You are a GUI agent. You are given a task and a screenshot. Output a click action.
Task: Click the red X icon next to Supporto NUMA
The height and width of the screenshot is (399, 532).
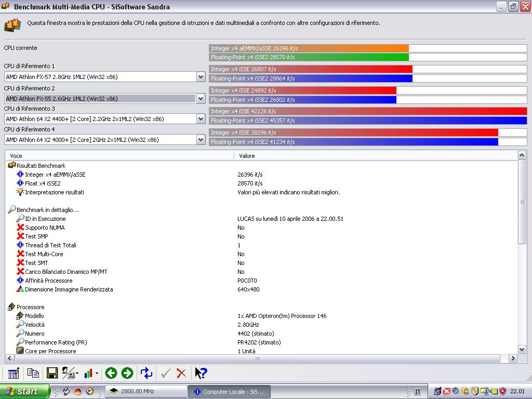(x=20, y=228)
